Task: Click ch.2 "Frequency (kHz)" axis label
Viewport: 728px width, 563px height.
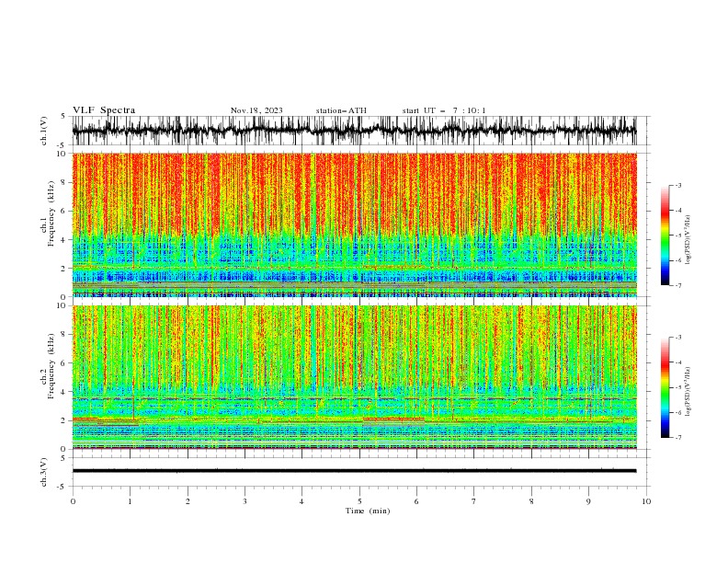Action: [51, 366]
